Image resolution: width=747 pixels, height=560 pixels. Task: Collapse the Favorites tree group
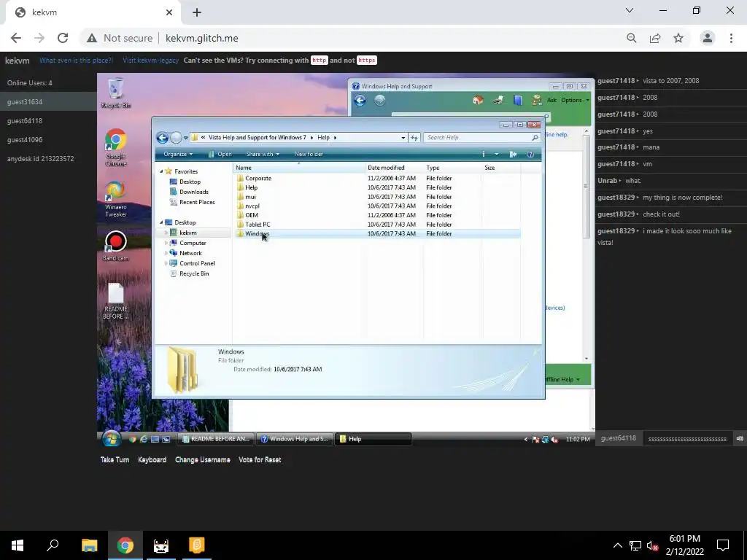tap(161, 171)
